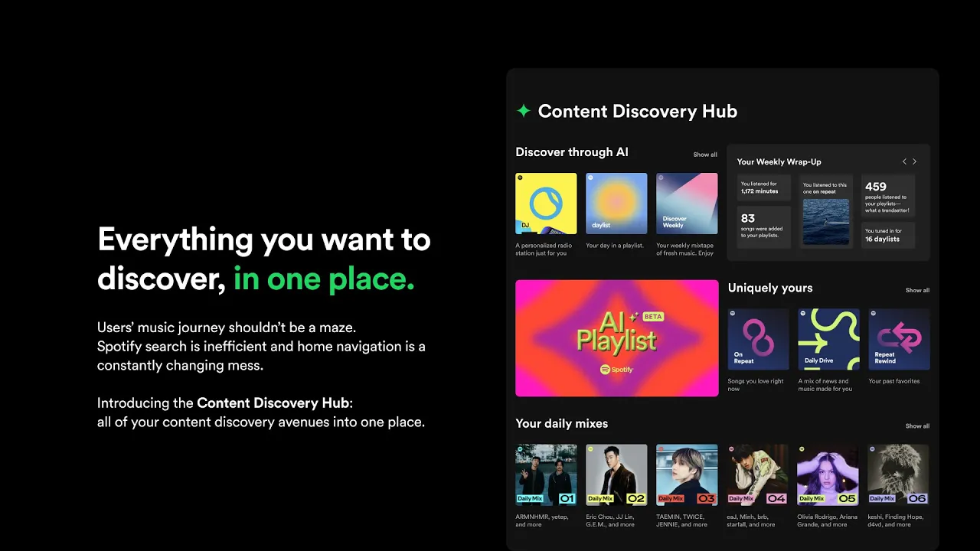Click the '83 songs were added' stat tile
Viewport: 980px width, 551px height.
(x=763, y=227)
